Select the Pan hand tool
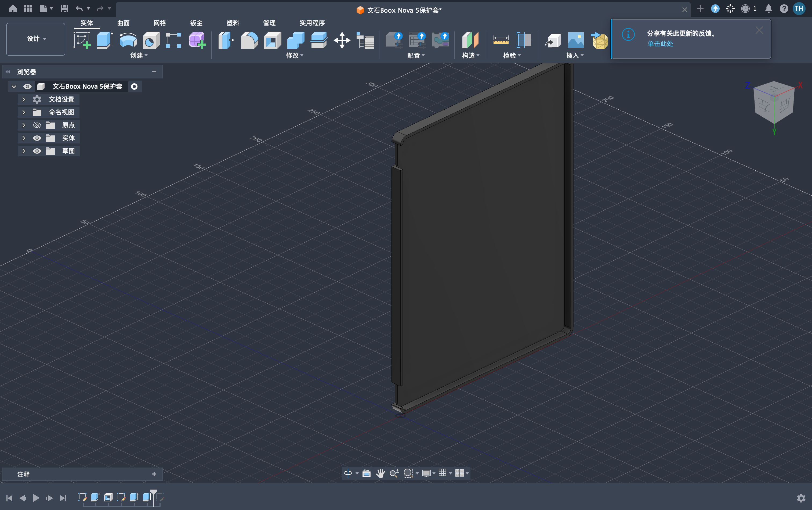Image resolution: width=812 pixels, height=510 pixels. point(380,473)
